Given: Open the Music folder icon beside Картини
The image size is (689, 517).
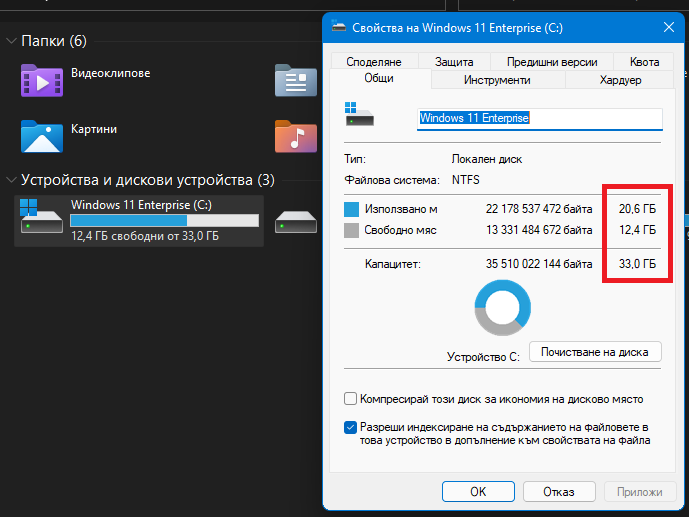Looking at the screenshot, I should point(296,137).
